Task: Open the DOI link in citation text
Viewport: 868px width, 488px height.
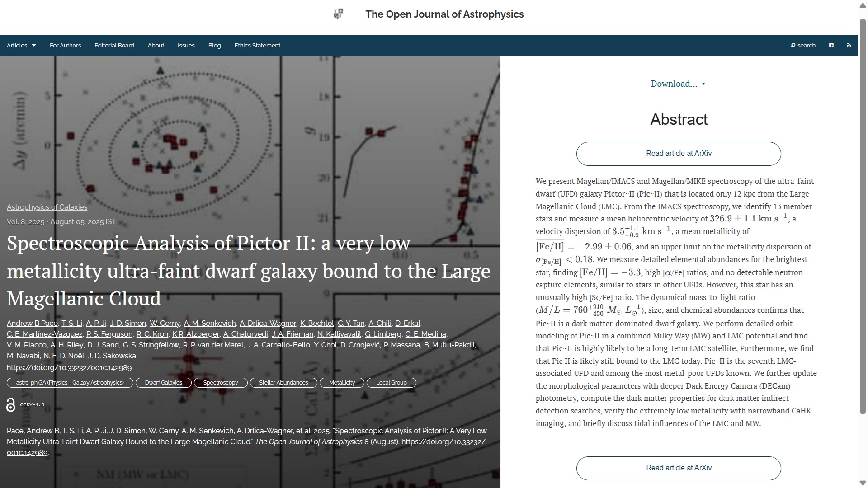Action: 443,442
